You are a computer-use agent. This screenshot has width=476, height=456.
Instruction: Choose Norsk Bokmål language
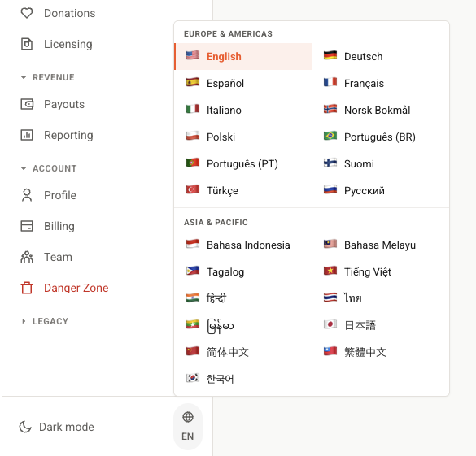tap(380, 110)
